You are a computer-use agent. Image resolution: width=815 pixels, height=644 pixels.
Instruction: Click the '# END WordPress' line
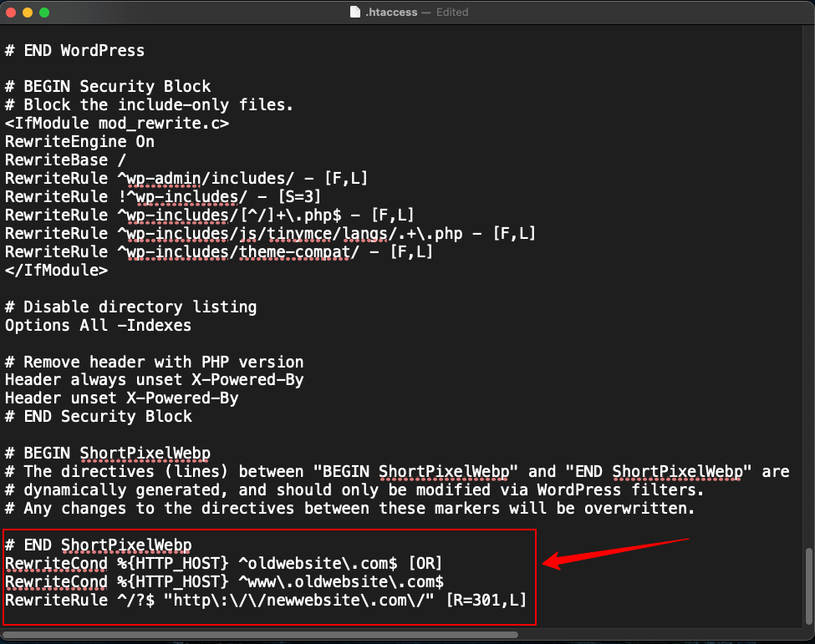coord(75,50)
